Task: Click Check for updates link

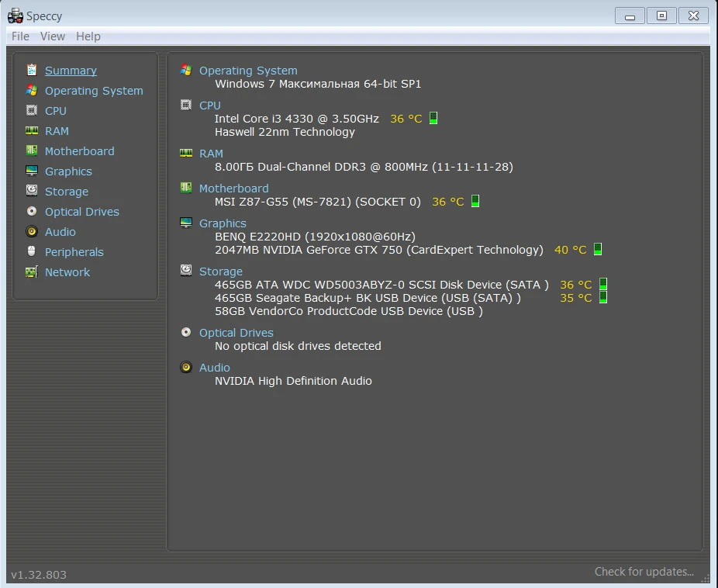Action: click(x=644, y=572)
